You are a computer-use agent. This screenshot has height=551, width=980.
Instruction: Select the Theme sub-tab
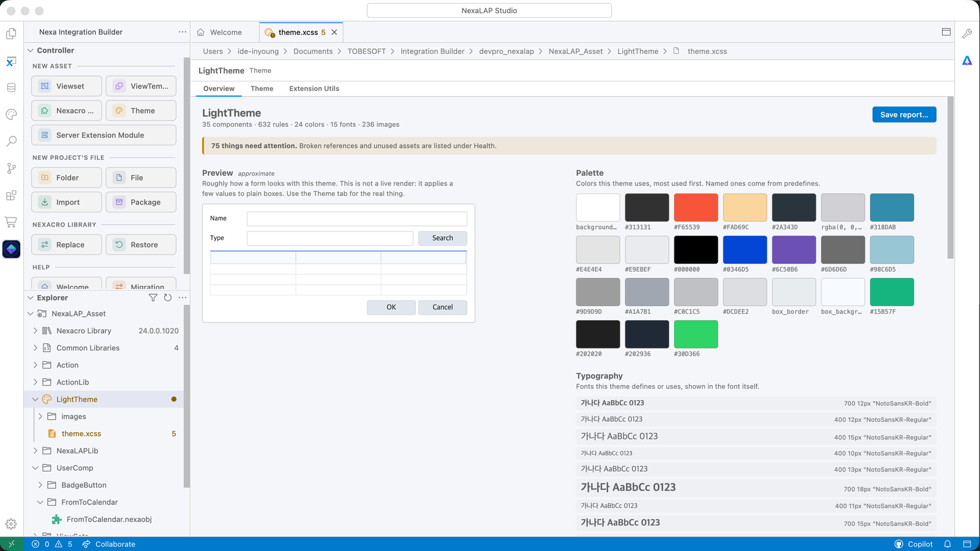262,89
